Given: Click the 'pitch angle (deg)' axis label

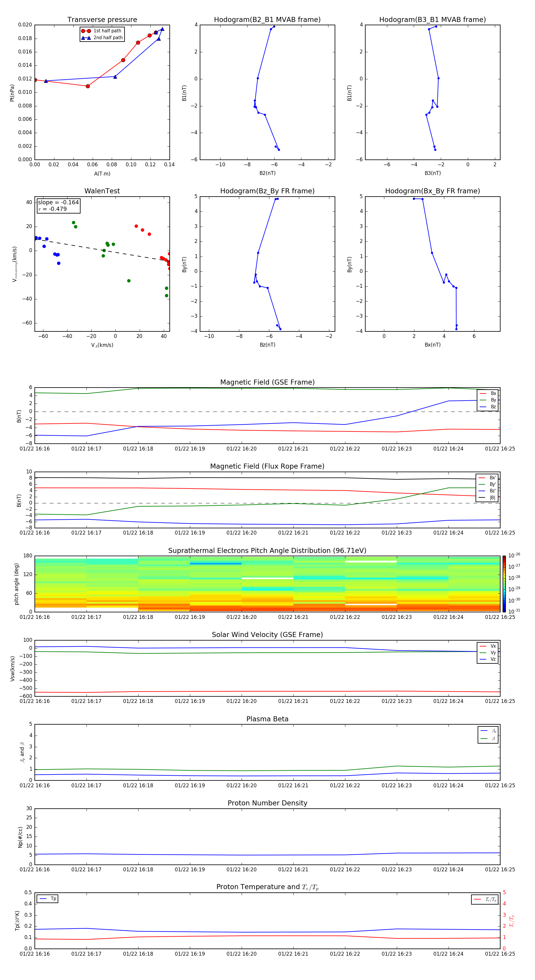Looking at the screenshot, I should (x=16, y=584).
